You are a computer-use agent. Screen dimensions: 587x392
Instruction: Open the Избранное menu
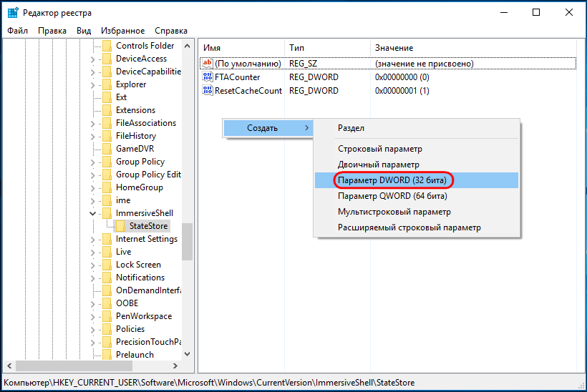point(122,31)
